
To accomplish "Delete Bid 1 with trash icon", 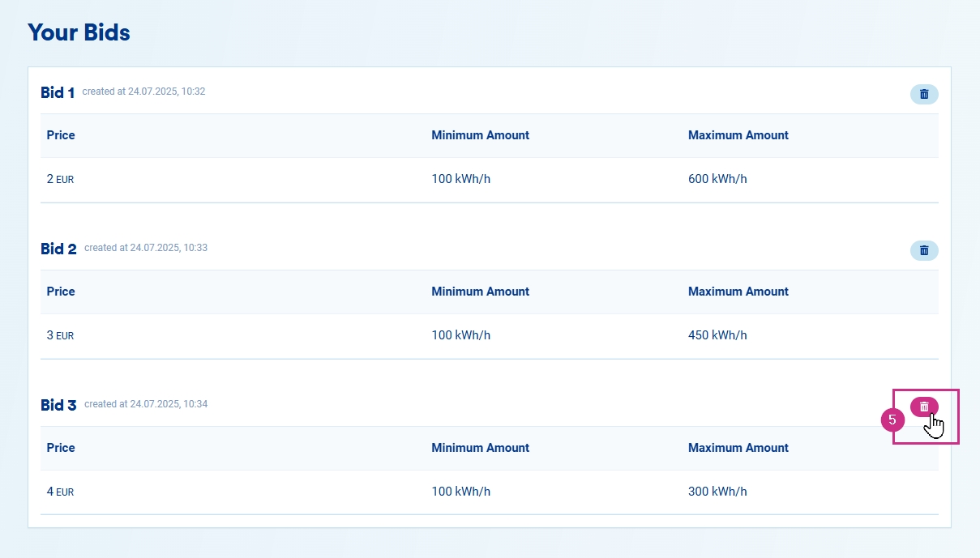I will click(924, 94).
